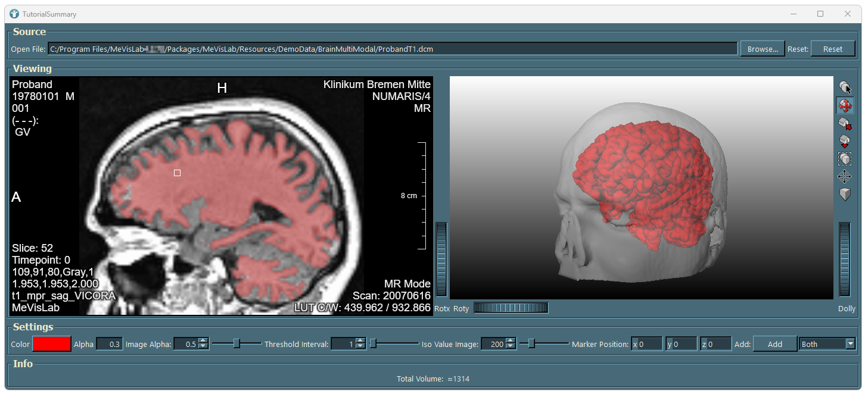This screenshot has height=394, width=868.
Task: Click the Reset button
Action: [833, 49]
